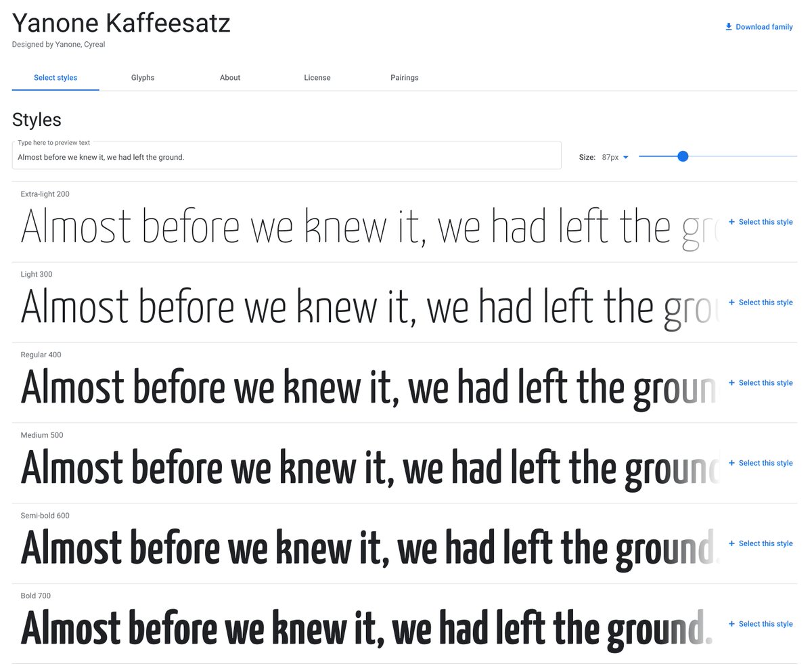Click the Select this style text for Bold 700
Image resolution: width=812 pixels, height=672 pixels.
click(x=765, y=624)
